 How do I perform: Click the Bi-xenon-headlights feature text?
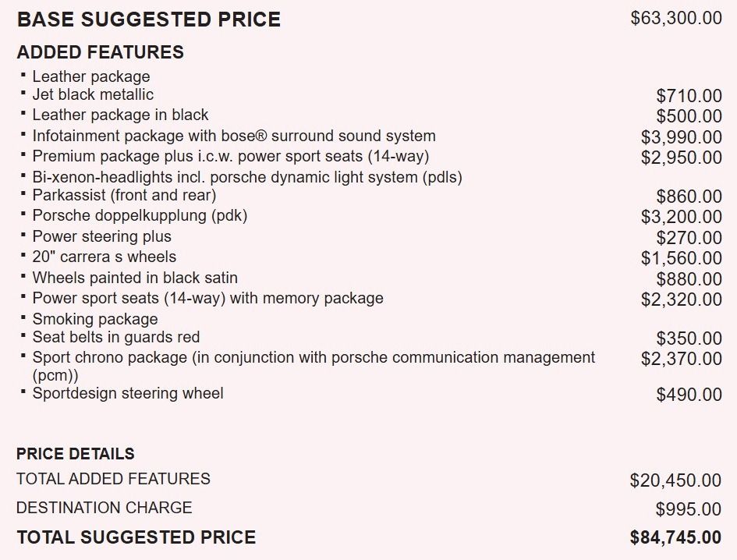[x=247, y=177]
